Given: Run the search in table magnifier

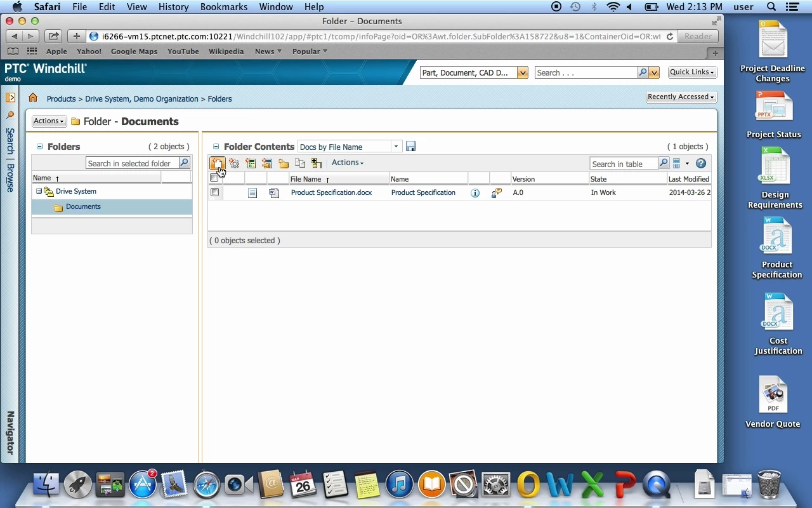Looking at the screenshot, I should coord(664,164).
